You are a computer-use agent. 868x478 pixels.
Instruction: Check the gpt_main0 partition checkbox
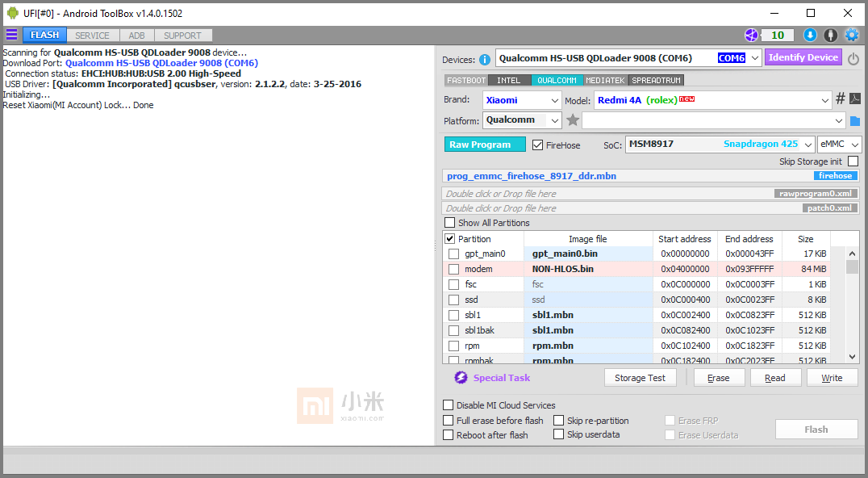454,254
